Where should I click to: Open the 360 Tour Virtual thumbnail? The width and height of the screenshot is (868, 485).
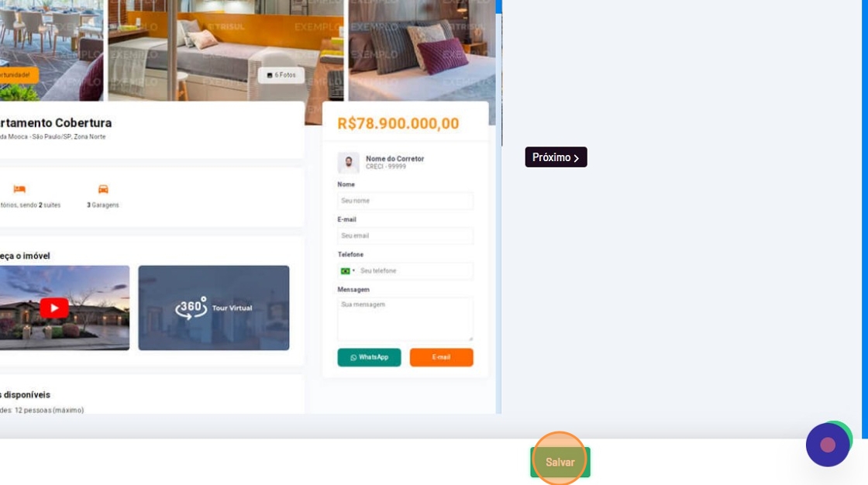[x=214, y=308]
